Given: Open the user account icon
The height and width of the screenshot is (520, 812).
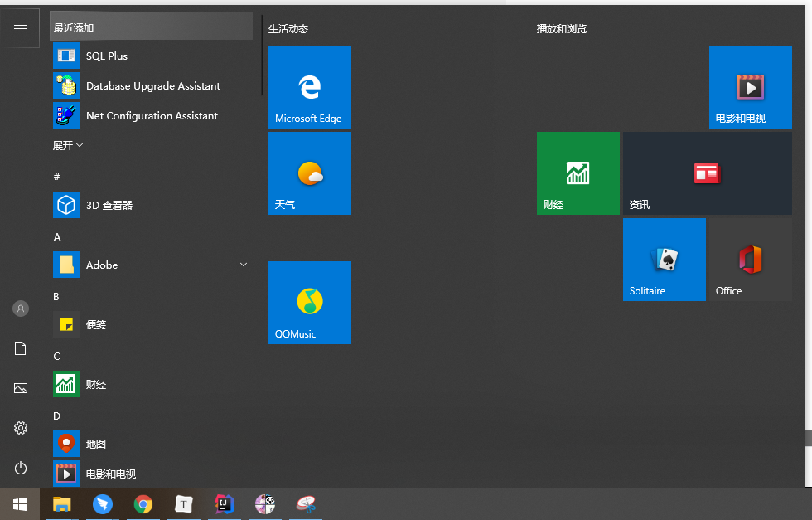Looking at the screenshot, I should pyautogui.click(x=20, y=309).
